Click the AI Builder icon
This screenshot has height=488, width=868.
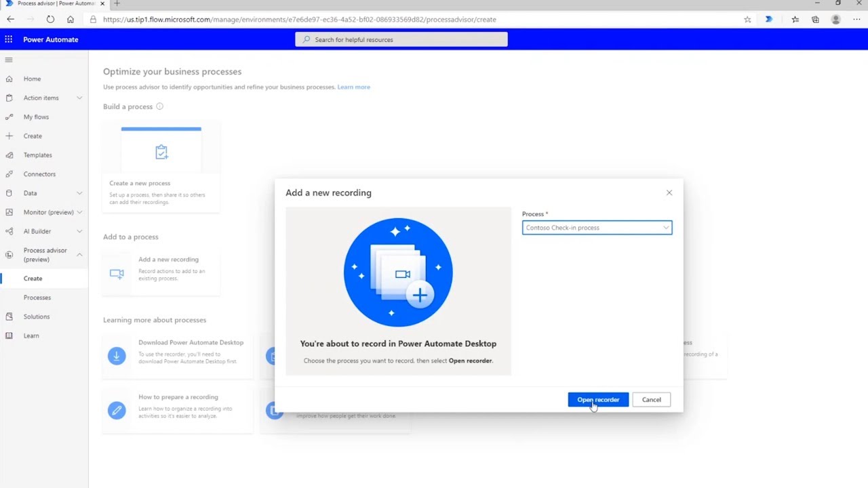9,231
